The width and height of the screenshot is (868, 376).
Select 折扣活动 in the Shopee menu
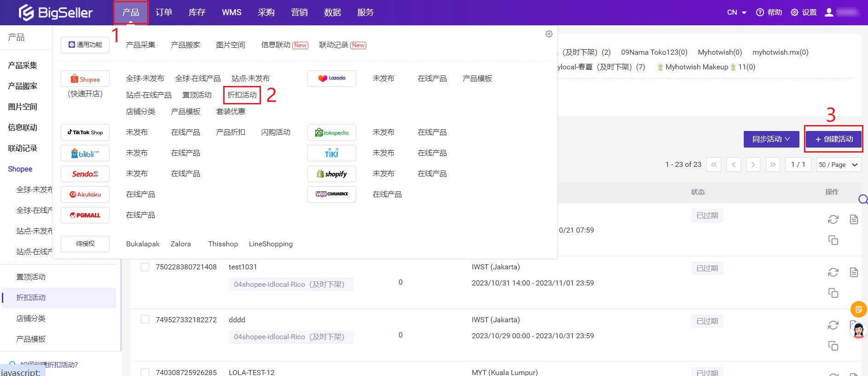[242, 95]
